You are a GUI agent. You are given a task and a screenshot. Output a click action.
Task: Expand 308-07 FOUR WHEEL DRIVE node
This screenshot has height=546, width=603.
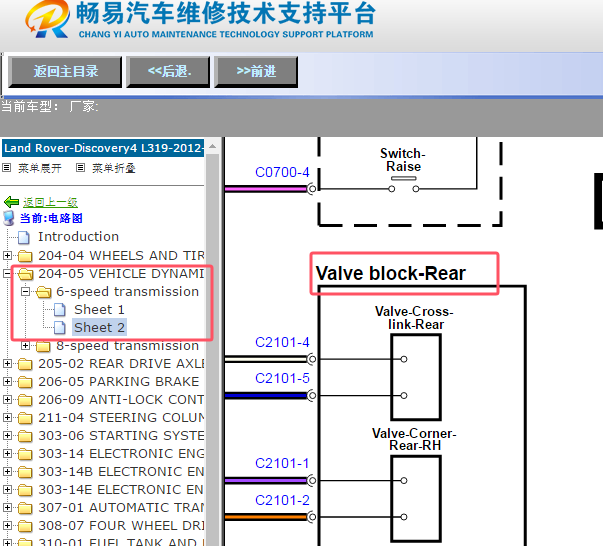click(7, 525)
